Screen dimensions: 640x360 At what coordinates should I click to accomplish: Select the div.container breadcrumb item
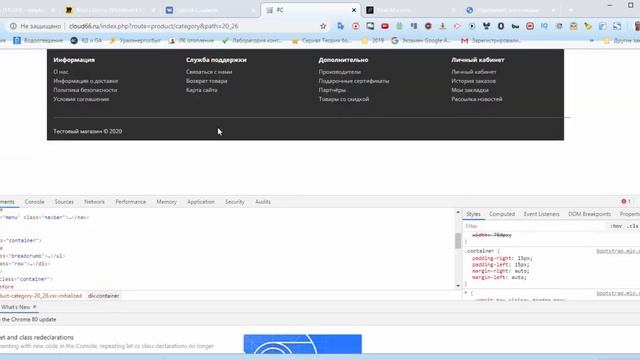pyautogui.click(x=104, y=296)
